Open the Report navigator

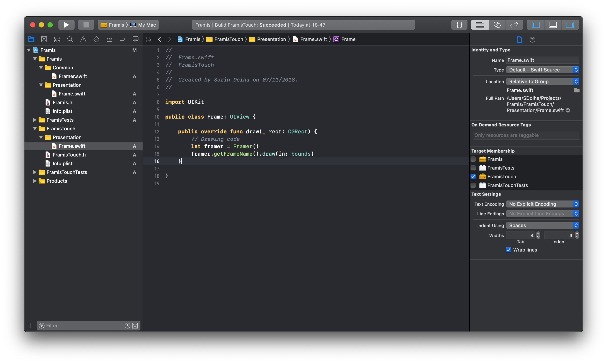click(136, 39)
